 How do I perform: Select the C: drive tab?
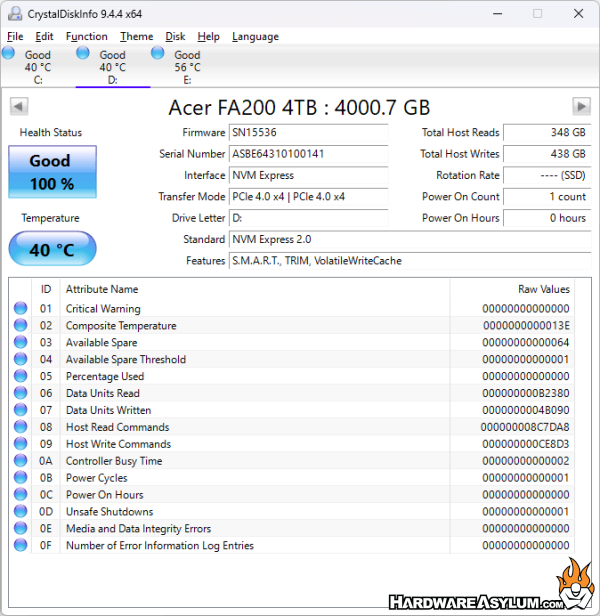[x=38, y=67]
